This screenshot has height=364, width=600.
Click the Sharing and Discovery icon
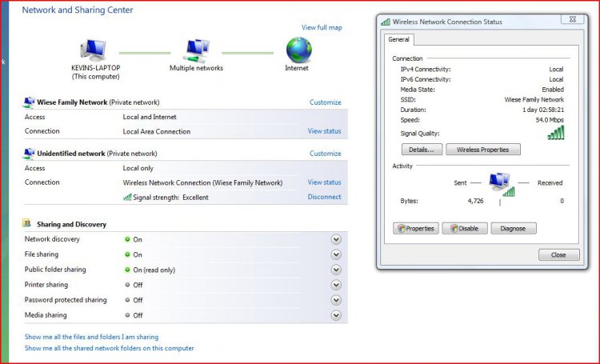(x=29, y=225)
